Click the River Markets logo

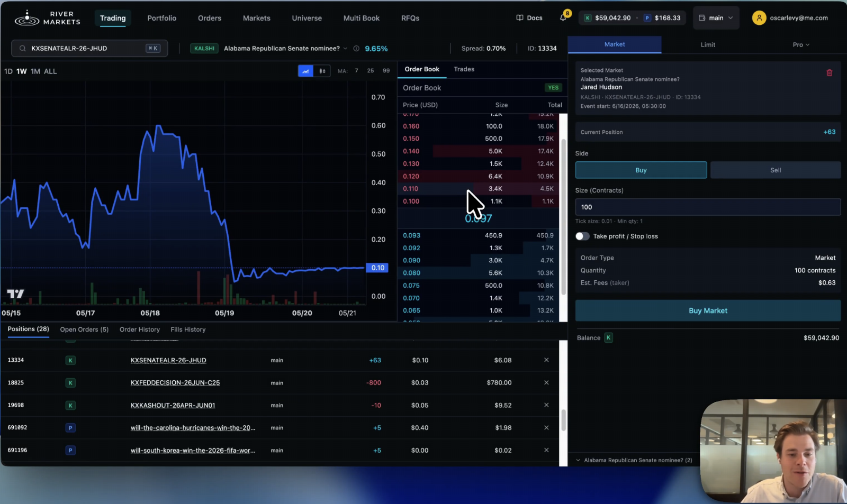[47, 18]
